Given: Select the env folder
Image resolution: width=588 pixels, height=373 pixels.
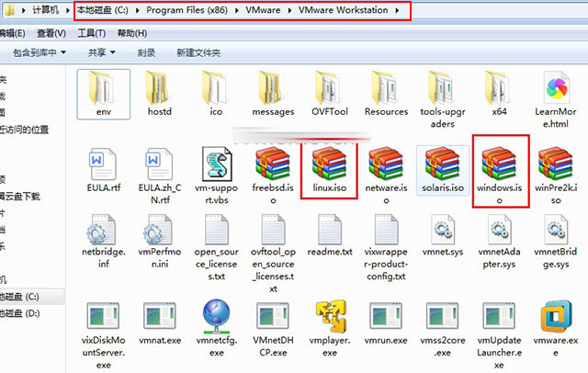Looking at the screenshot, I should click(104, 94).
